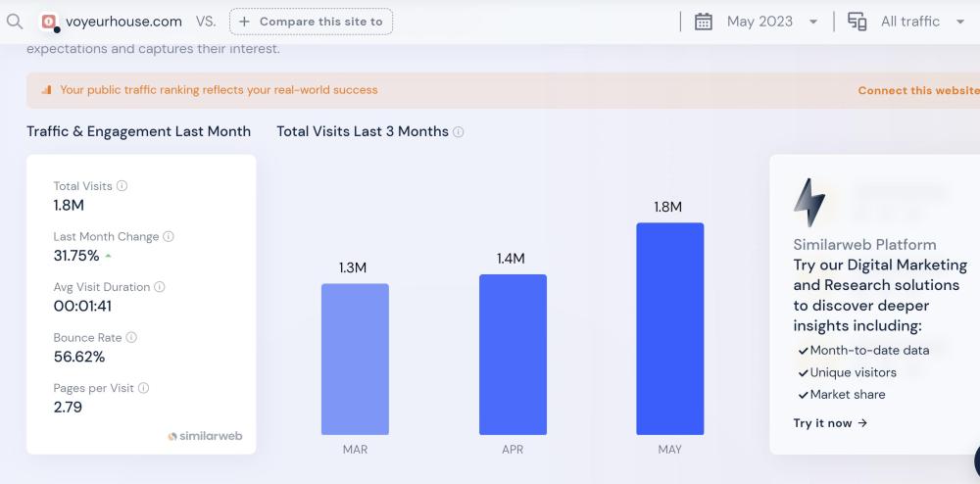The height and width of the screenshot is (484, 980).
Task: Click the calendar icon beside May 2023
Action: [x=703, y=22]
